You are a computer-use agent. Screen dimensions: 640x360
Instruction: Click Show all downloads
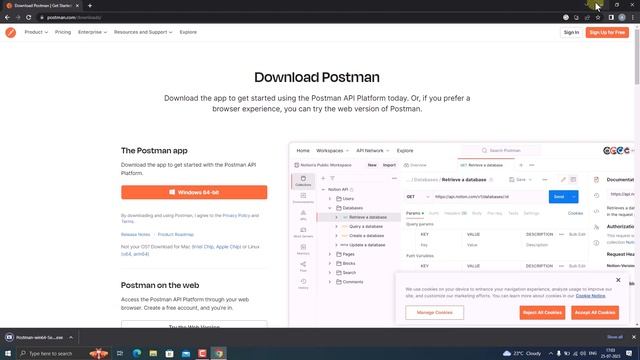pos(615,337)
